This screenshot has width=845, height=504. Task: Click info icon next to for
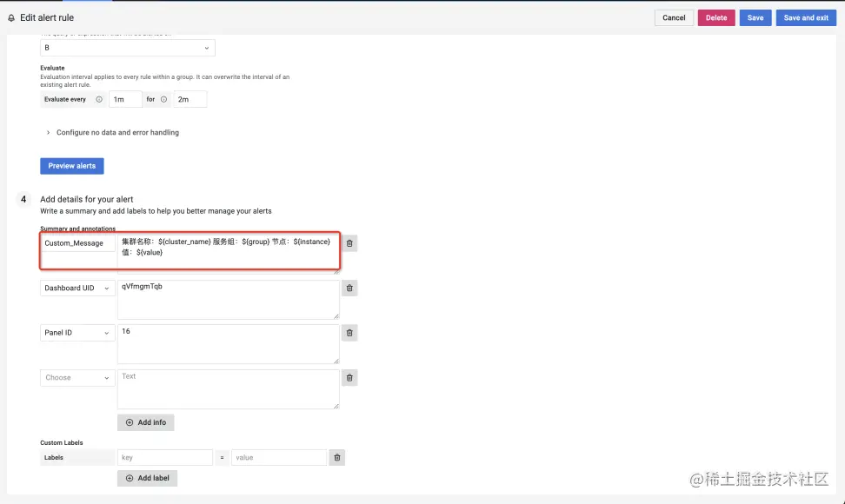163,99
